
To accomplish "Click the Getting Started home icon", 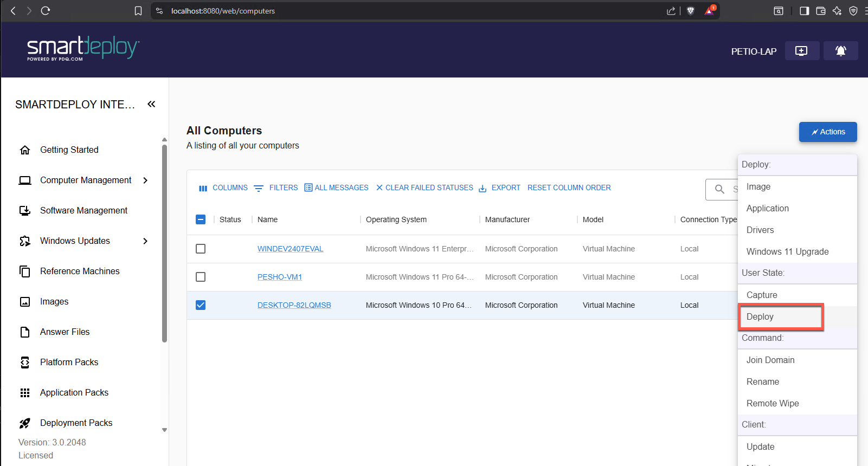I will pyautogui.click(x=25, y=150).
